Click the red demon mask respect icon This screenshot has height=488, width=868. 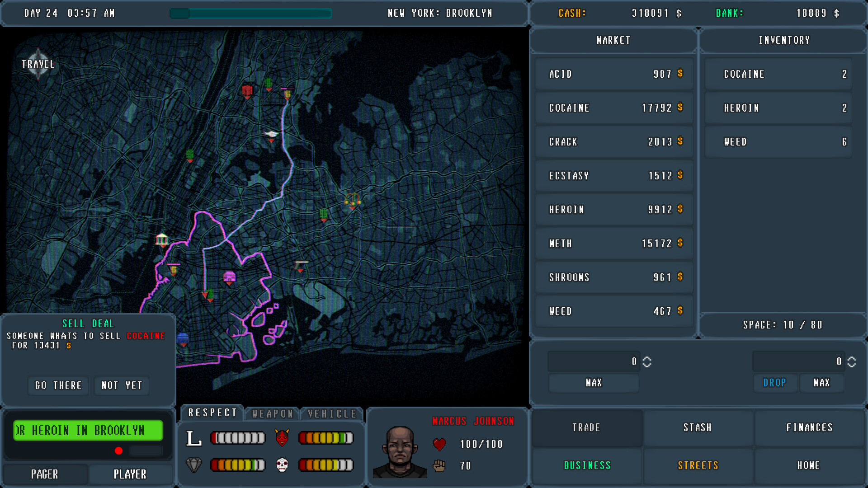tap(282, 437)
